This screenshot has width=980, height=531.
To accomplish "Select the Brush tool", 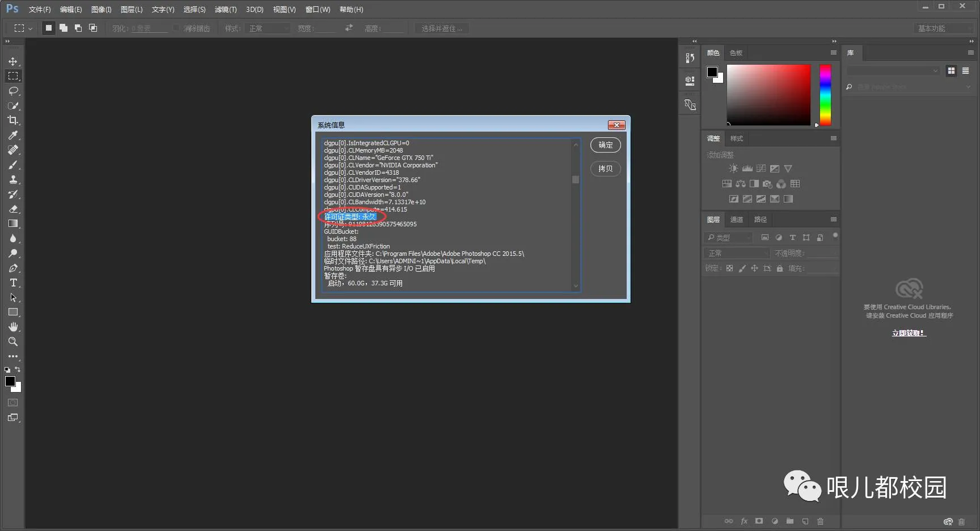I will (x=13, y=165).
